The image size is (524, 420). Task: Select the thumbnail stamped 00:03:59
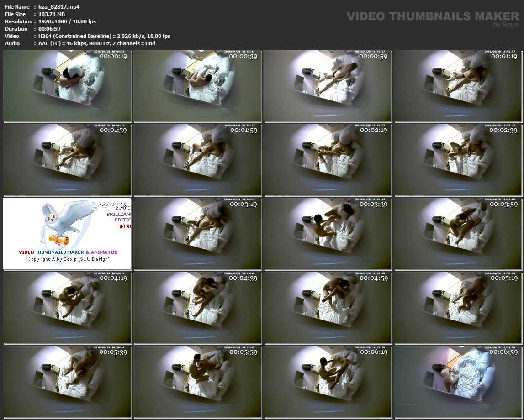click(x=458, y=234)
